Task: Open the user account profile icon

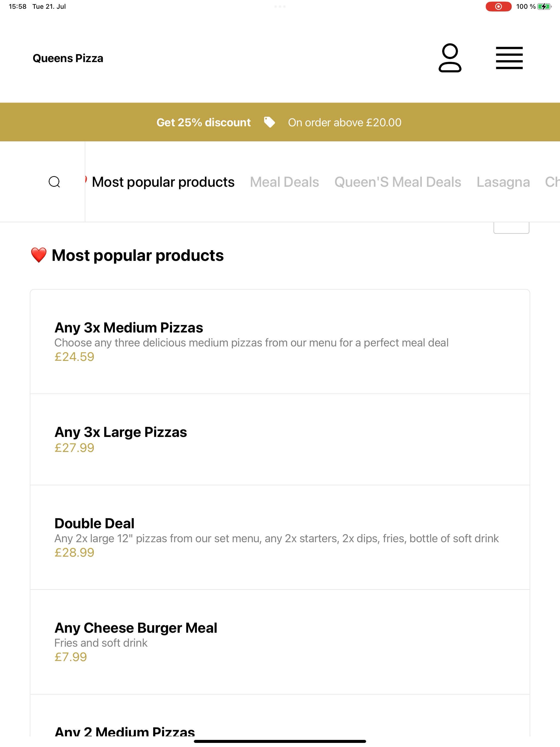Action: pos(450,58)
